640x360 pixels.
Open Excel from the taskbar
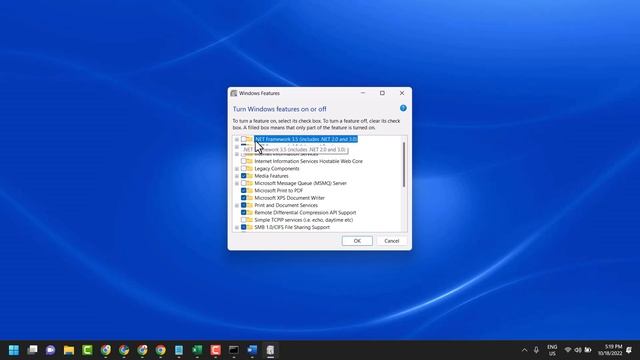(x=197, y=350)
